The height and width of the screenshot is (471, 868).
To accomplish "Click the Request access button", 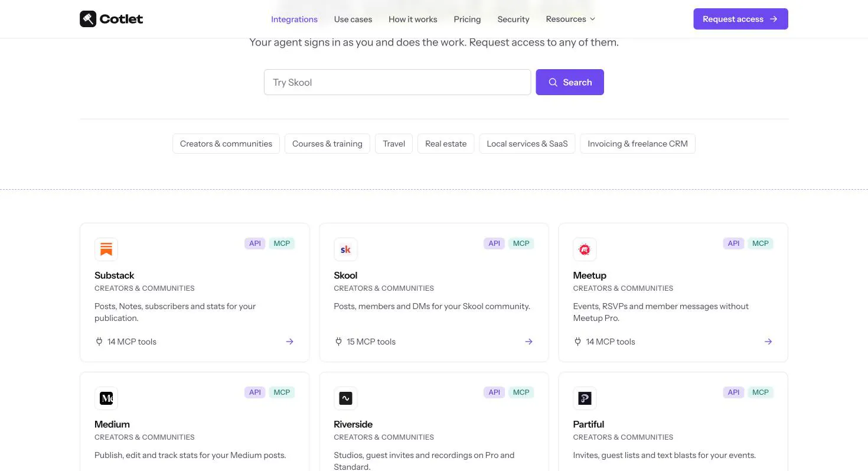I will (x=740, y=19).
